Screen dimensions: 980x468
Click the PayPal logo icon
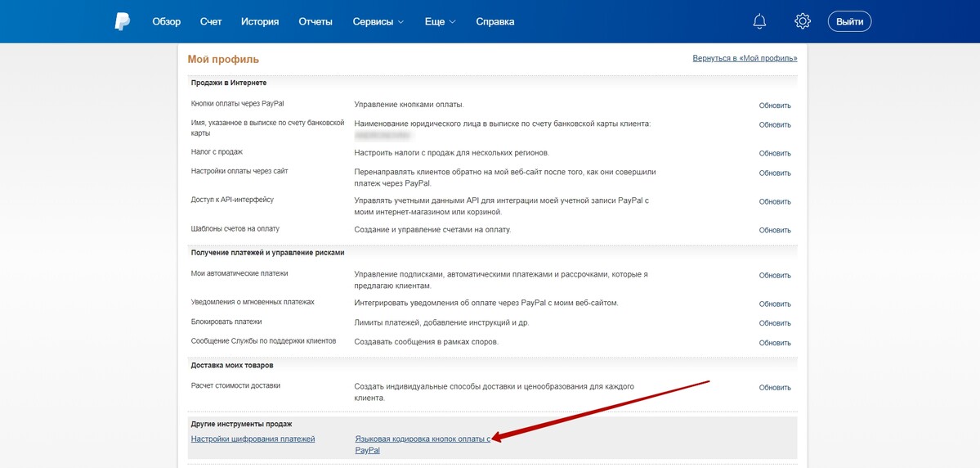[122, 21]
